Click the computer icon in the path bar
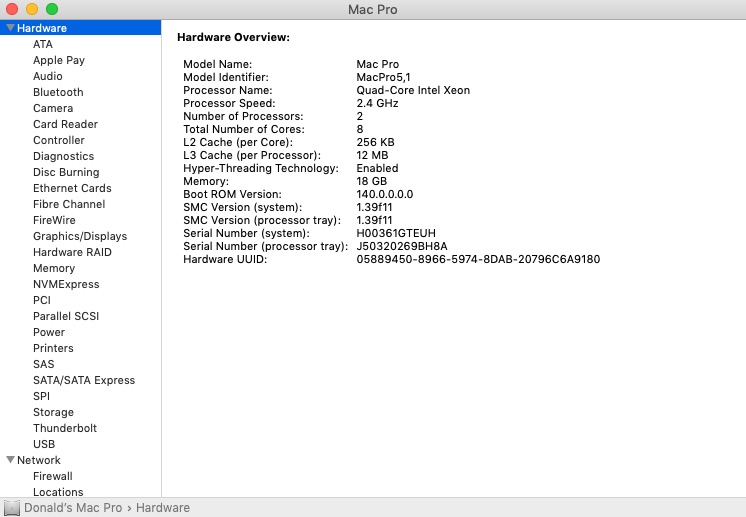This screenshot has width=746, height=517. [11, 508]
